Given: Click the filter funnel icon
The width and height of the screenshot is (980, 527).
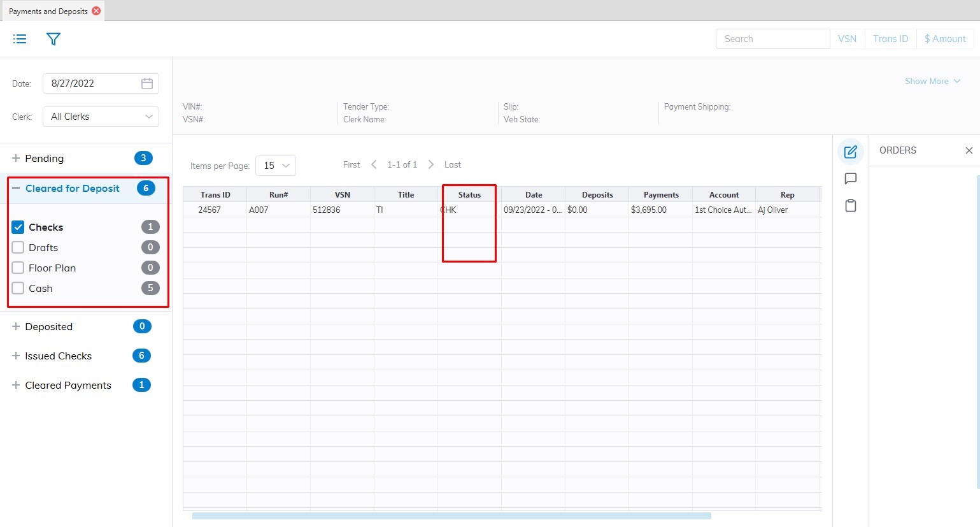Looking at the screenshot, I should 53,39.
